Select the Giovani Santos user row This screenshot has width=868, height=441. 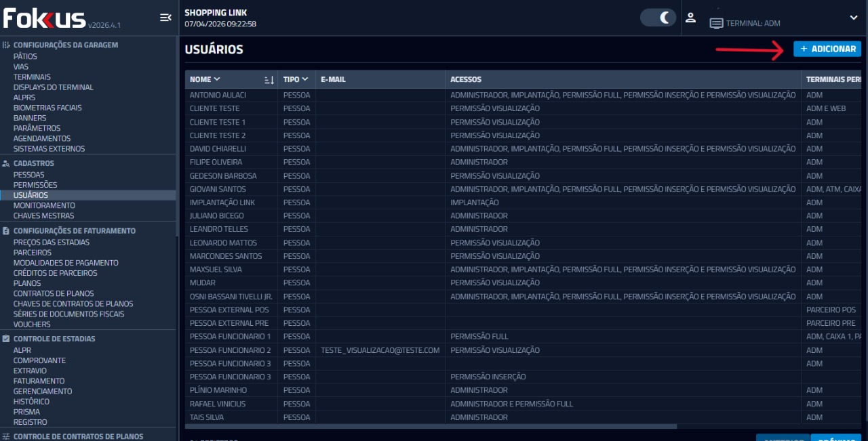click(218, 189)
